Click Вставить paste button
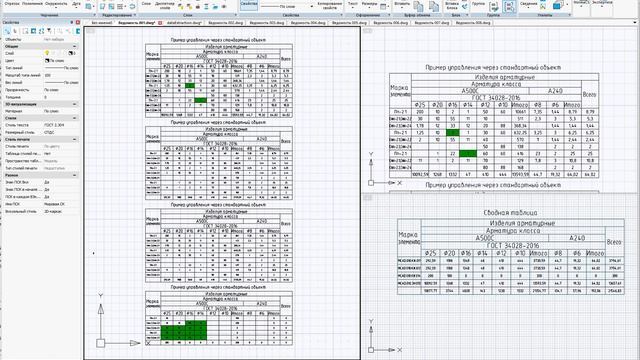 coord(402,4)
